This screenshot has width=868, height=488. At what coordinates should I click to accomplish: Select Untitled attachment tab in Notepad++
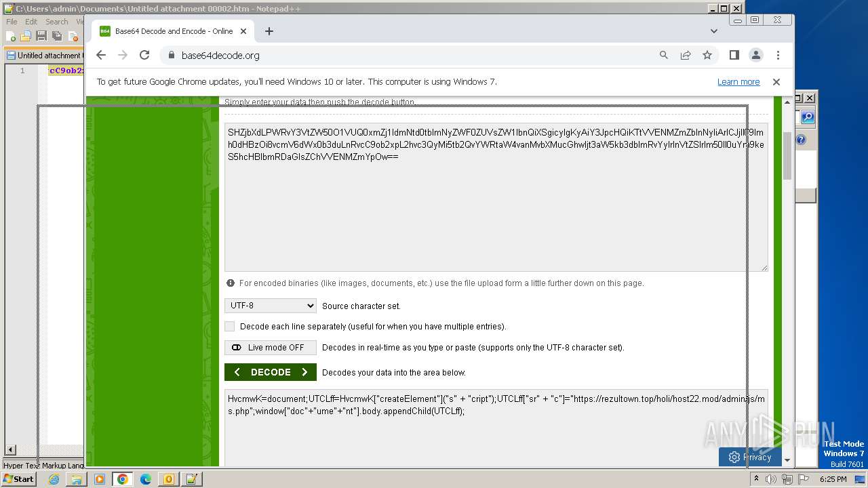point(45,56)
